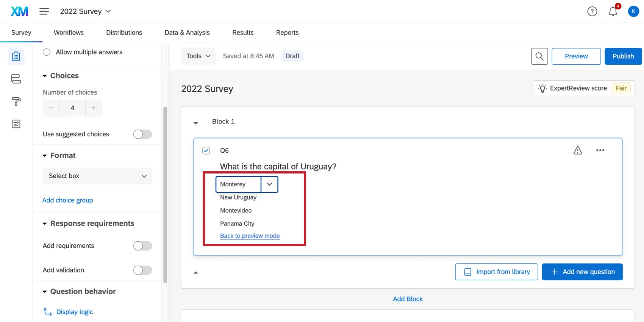Open the Select box format dropdown

97,176
